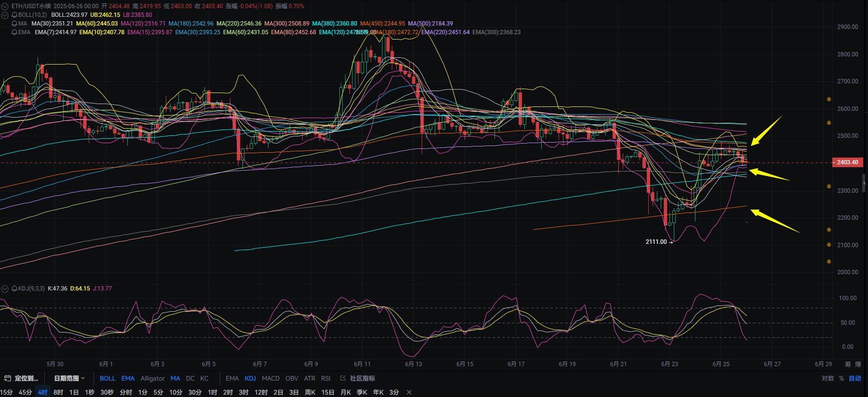Switch to 2日 timeframe
Image resolution: width=868 pixels, height=397 pixels.
278,392
